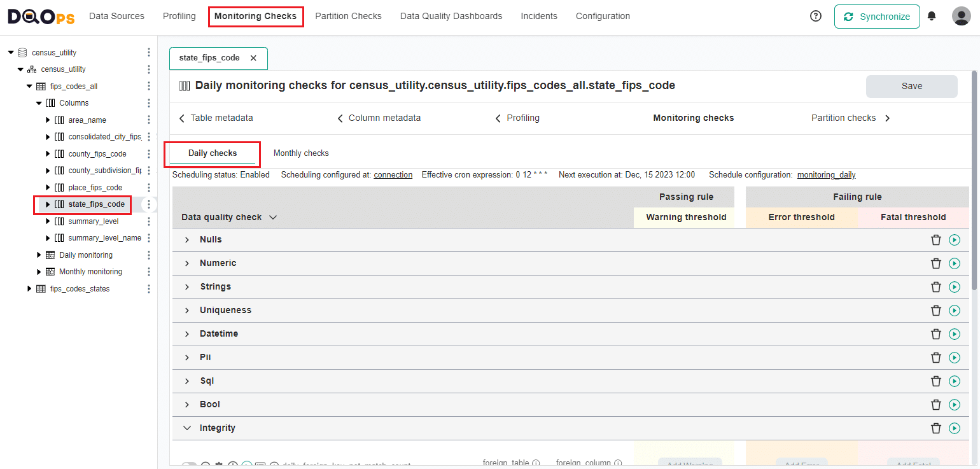Click the Save button
Screen dimensions: 980x469
[911, 86]
